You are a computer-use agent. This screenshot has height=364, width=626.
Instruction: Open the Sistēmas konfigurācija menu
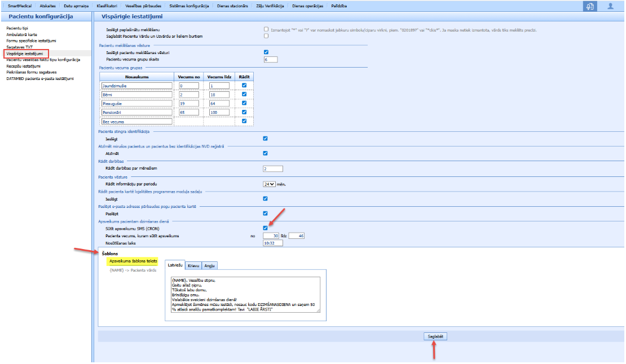[189, 6]
